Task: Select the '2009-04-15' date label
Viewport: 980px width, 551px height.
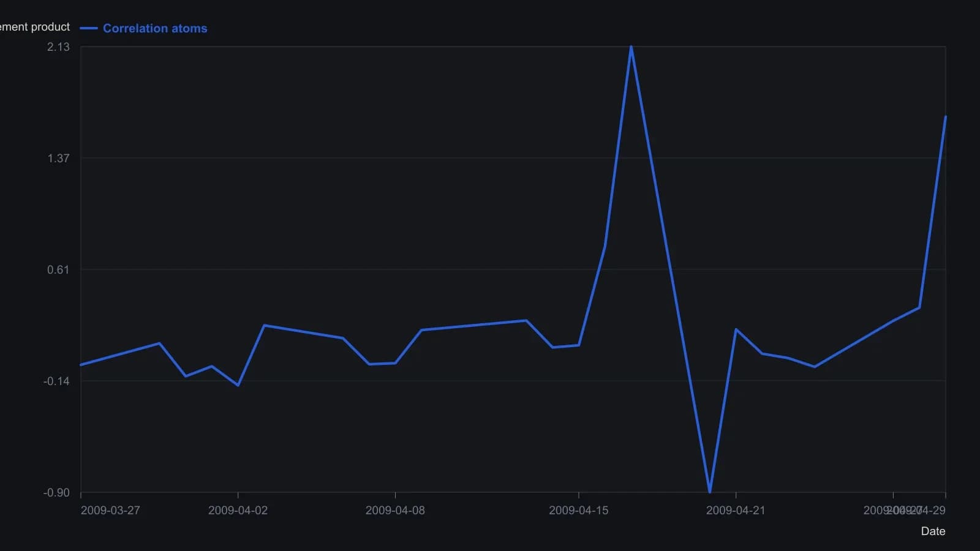Action: (x=579, y=511)
